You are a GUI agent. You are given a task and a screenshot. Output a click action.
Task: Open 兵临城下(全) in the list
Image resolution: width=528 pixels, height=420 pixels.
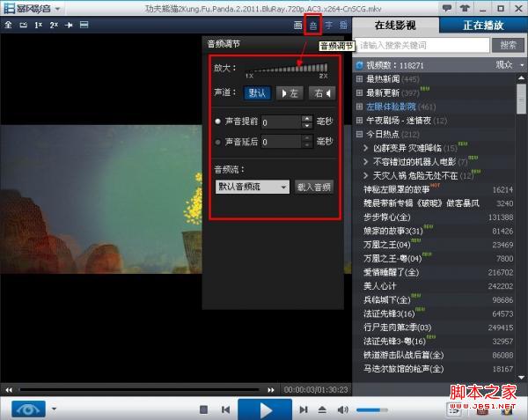pyautogui.click(x=386, y=299)
